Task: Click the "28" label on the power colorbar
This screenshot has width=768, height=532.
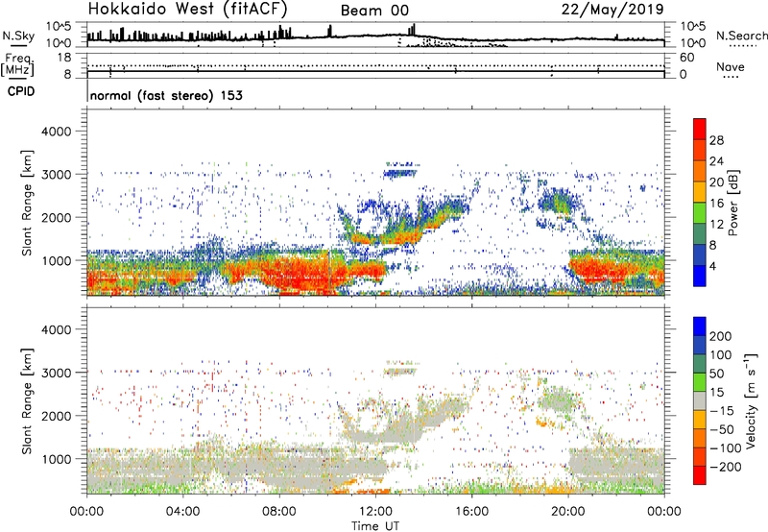Action: pos(716,140)
